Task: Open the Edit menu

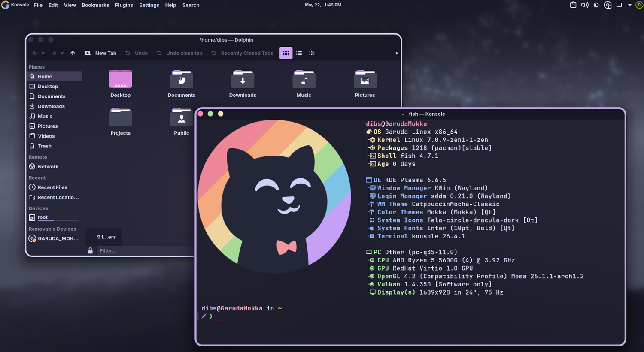Action: (x=53, y=5)
